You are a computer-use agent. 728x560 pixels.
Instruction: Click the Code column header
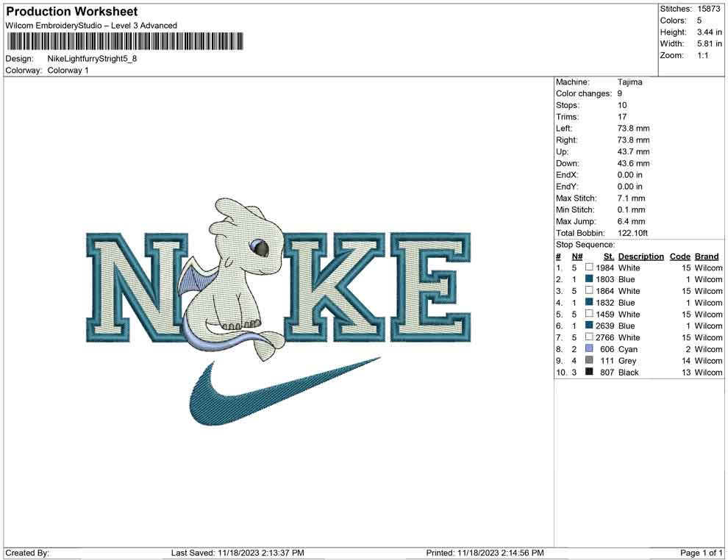(x=680, y=256)
